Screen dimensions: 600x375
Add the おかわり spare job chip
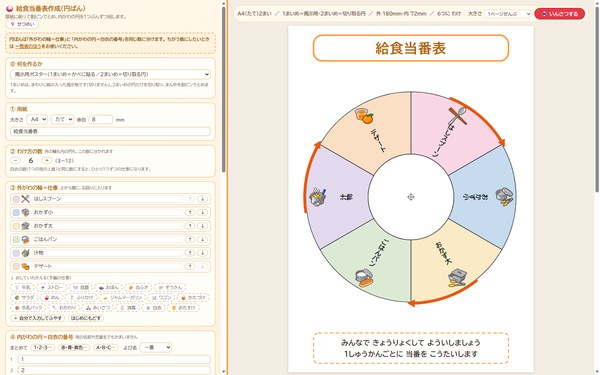point(64,308)
